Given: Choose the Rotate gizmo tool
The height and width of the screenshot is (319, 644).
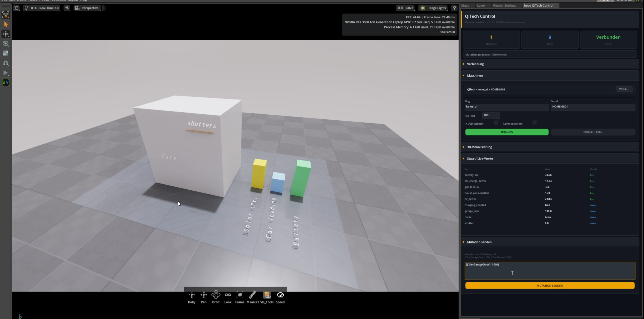Looking at the screenshot, I should click(6, 44).
